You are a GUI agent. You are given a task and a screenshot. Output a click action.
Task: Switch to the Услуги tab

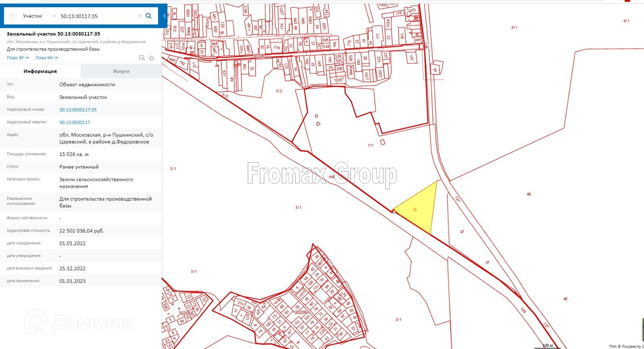tap(121, 71)
